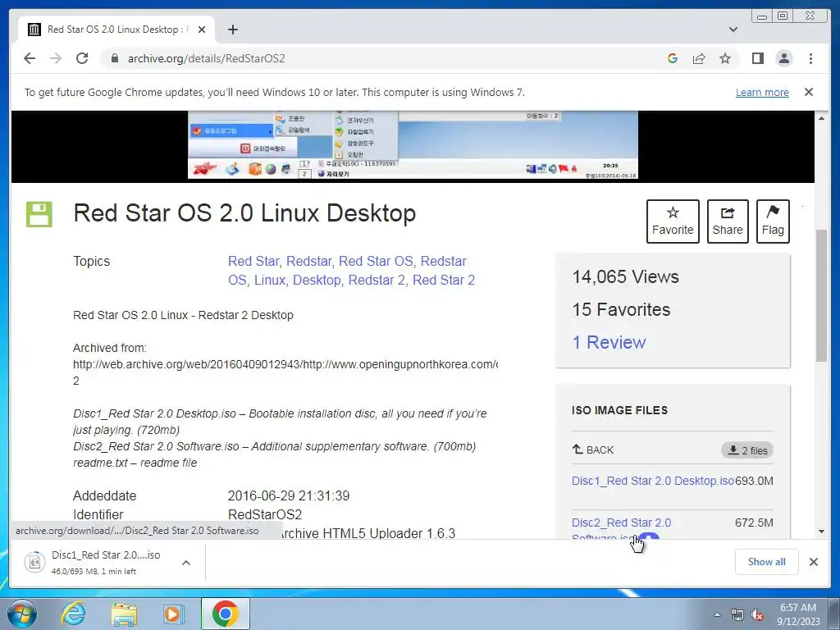Viewport: 840px width, 630px height.
Task: Bookmark this page with the star icon
Action: tap(725, 58)
